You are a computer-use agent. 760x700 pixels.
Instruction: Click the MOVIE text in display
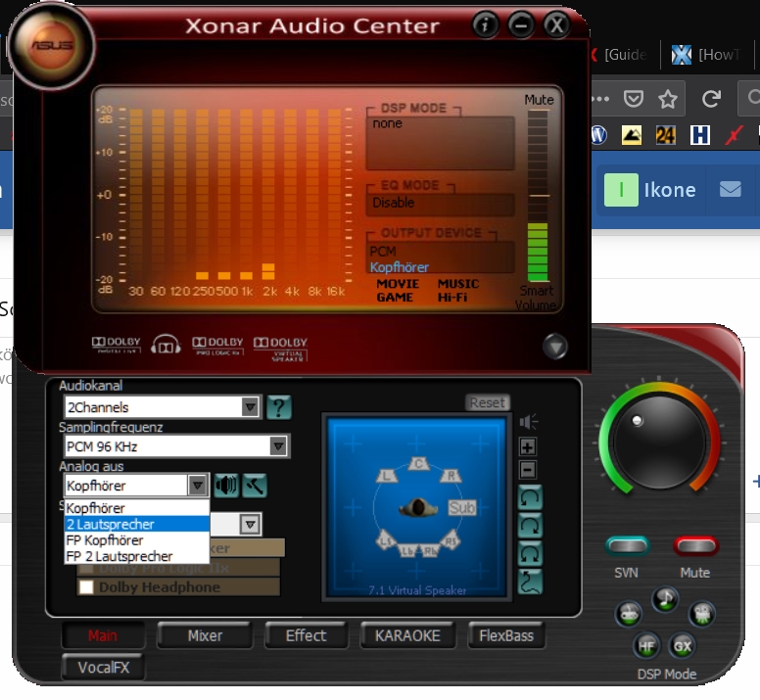(398, 284)
